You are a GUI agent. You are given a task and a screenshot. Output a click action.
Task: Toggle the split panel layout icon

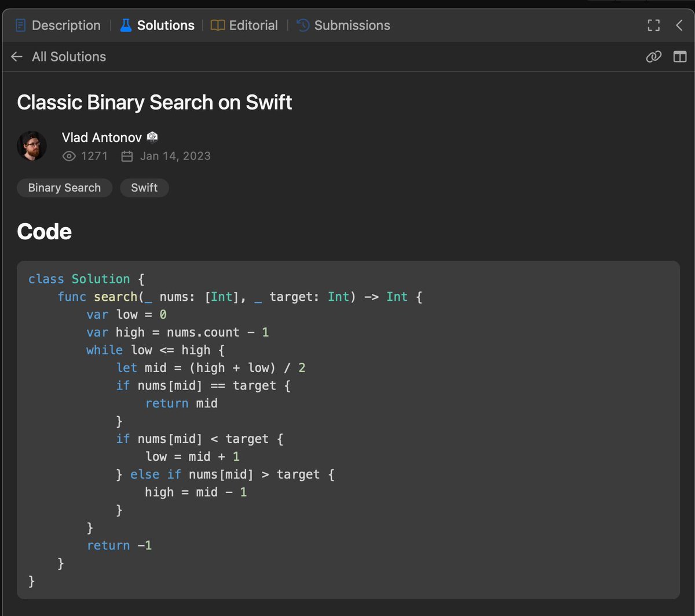[x=679, y=56]
